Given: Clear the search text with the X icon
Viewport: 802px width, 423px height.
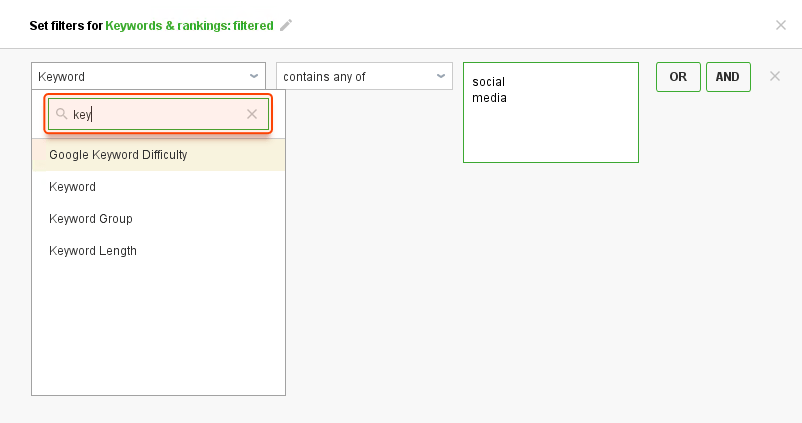Looking at the screenshot, I should [x=252, y=114].
